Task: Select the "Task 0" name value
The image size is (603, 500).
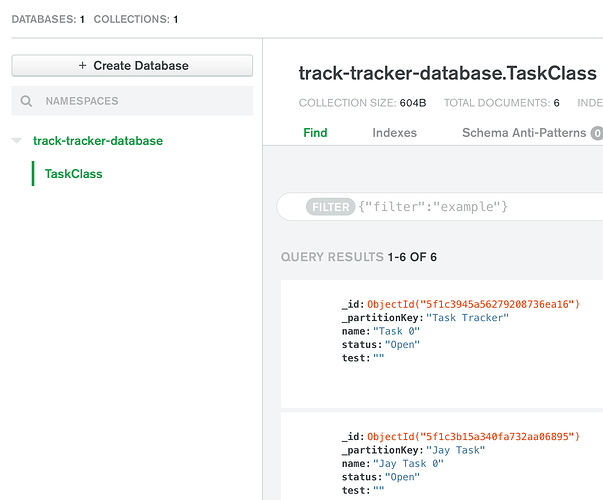Action: 396,332
